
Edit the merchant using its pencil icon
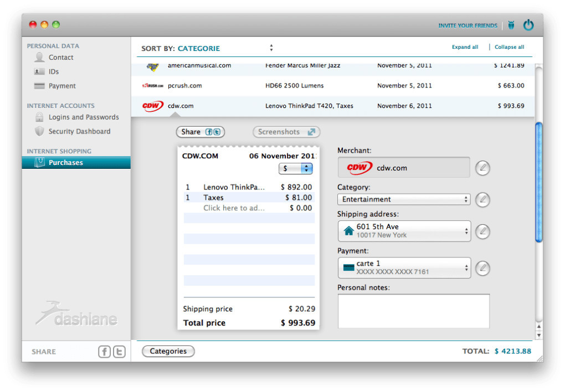(x=482, y=168)
